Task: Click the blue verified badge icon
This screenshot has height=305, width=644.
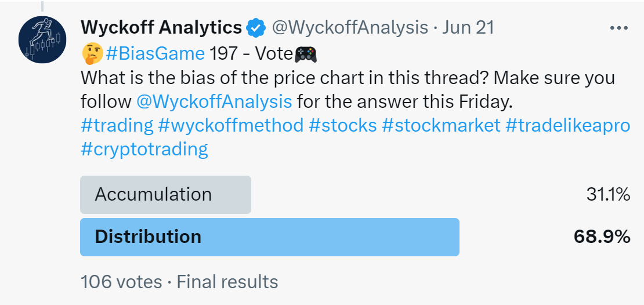Action: [x=256, y=27]
